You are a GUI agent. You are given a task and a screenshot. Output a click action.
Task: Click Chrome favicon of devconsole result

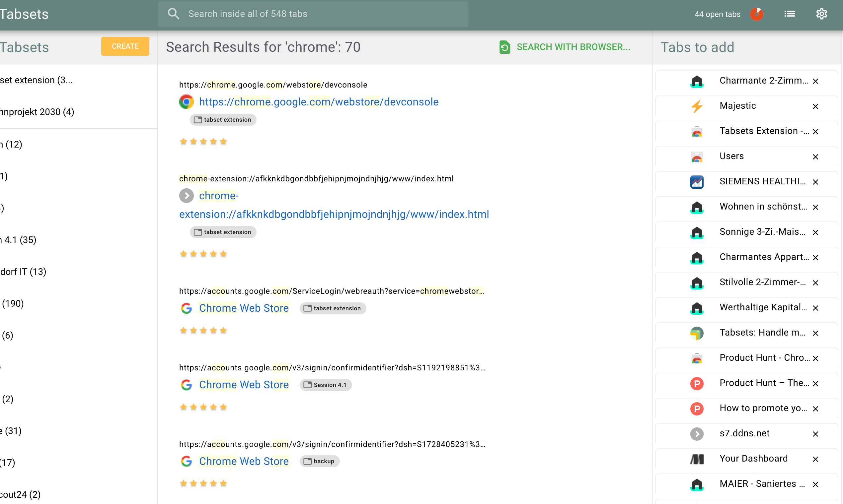click(186, 102)
